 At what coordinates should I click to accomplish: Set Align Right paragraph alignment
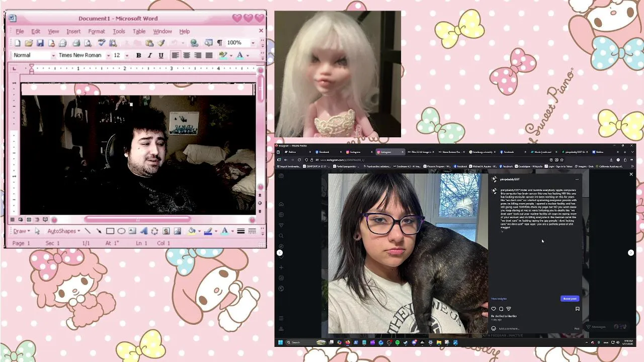click(198, 55)
